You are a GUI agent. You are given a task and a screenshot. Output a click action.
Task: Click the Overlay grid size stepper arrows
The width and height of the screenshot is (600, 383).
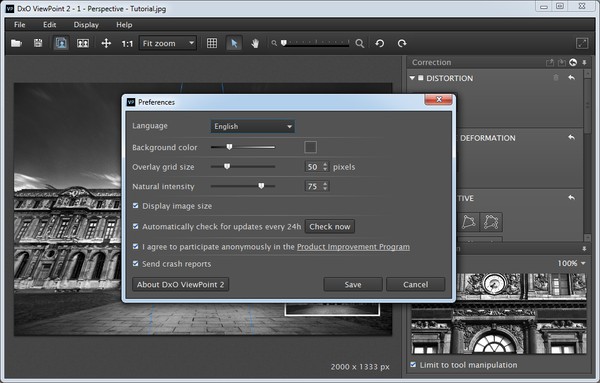(325, 167)
